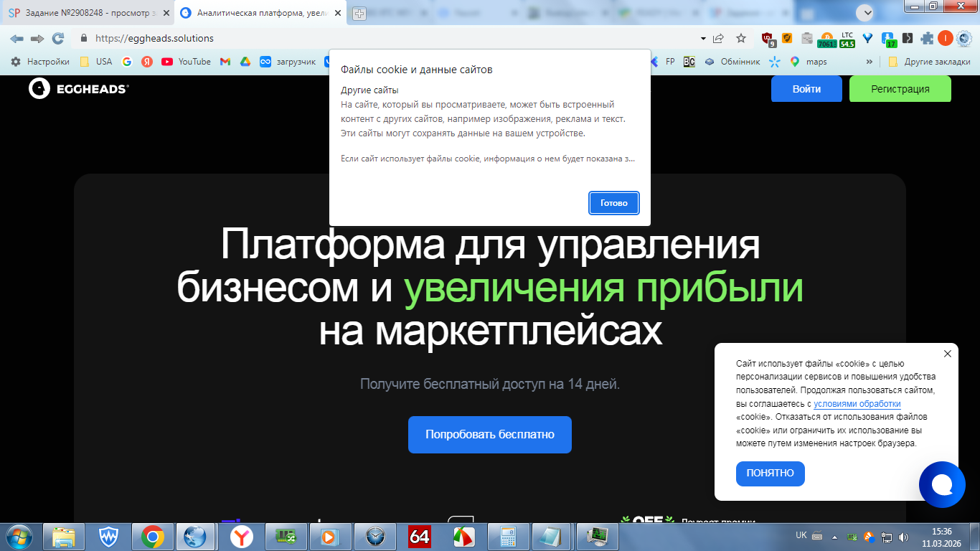Close the cookie notice with the X
This screenshot has height=551, width=980.
tap(948, 354)
